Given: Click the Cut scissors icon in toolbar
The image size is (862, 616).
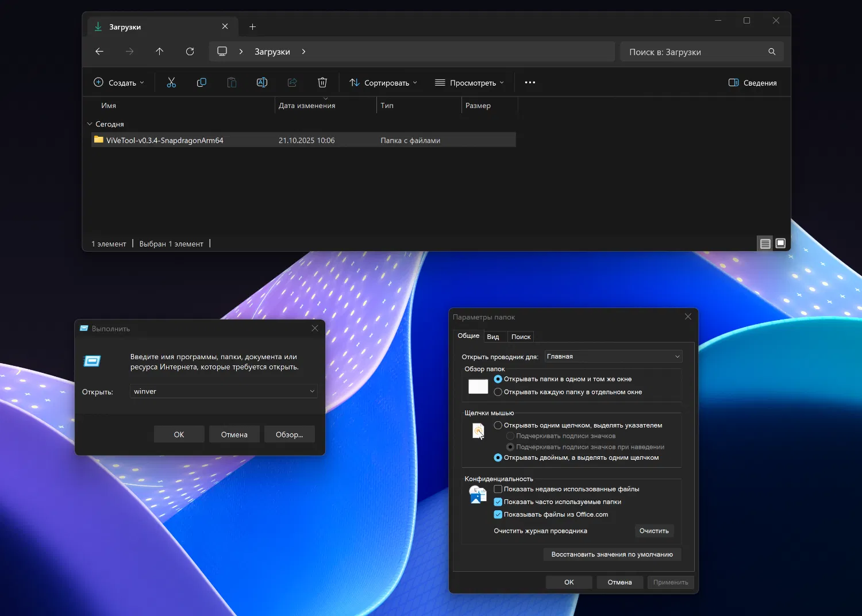Looking at the screenshot, I should pyautogui.click(x=171, y=83).
